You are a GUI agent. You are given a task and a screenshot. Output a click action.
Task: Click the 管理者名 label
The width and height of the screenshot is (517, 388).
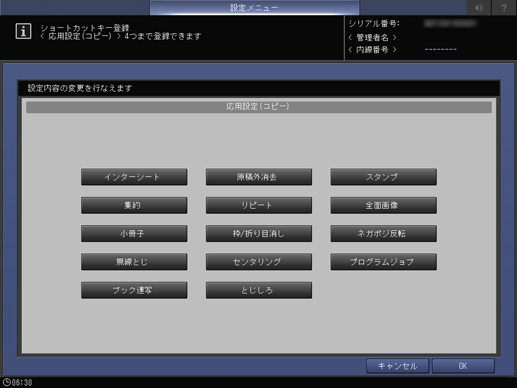[x=372, y=37]
